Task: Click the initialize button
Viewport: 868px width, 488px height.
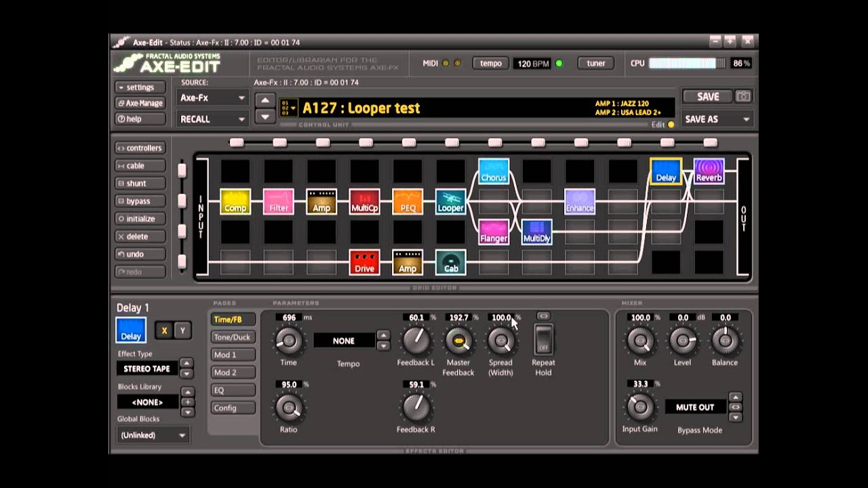Action: (x=140, y=219)
